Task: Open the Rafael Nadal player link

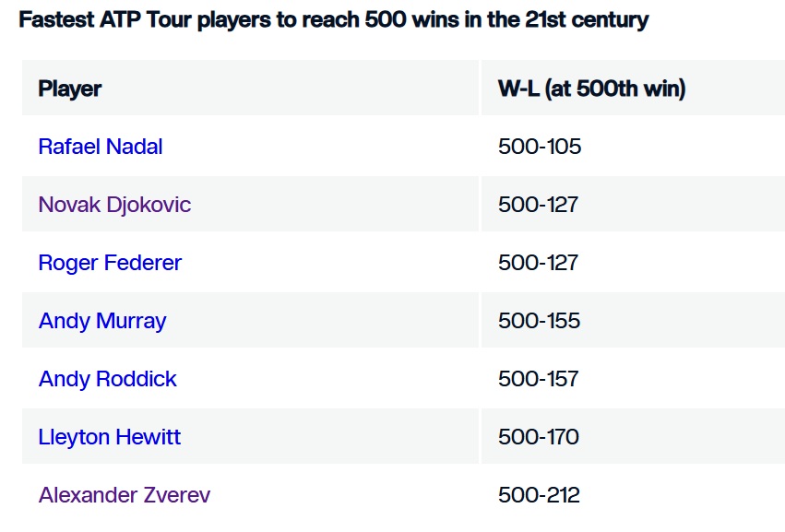Action: click(101, 147)
